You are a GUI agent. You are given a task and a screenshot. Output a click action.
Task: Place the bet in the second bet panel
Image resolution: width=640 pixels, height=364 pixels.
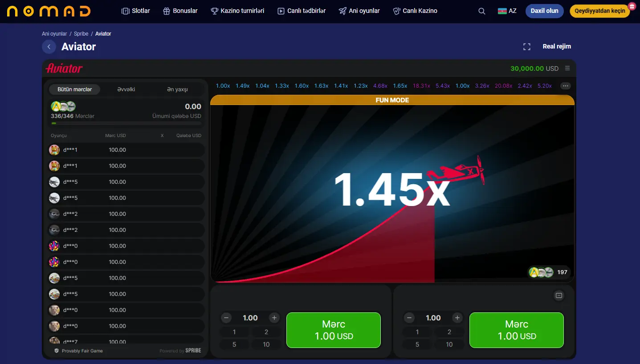pyautogui.click(x=517, y=330)
